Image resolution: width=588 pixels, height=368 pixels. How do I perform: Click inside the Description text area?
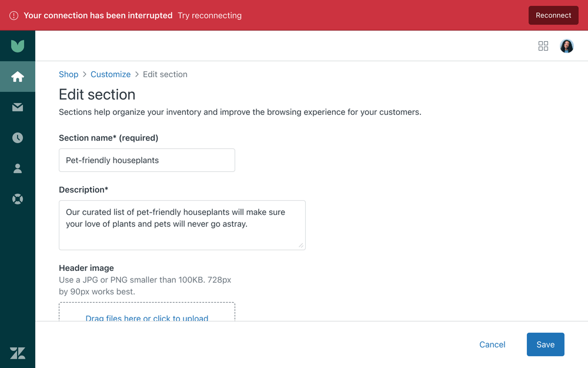182,225
